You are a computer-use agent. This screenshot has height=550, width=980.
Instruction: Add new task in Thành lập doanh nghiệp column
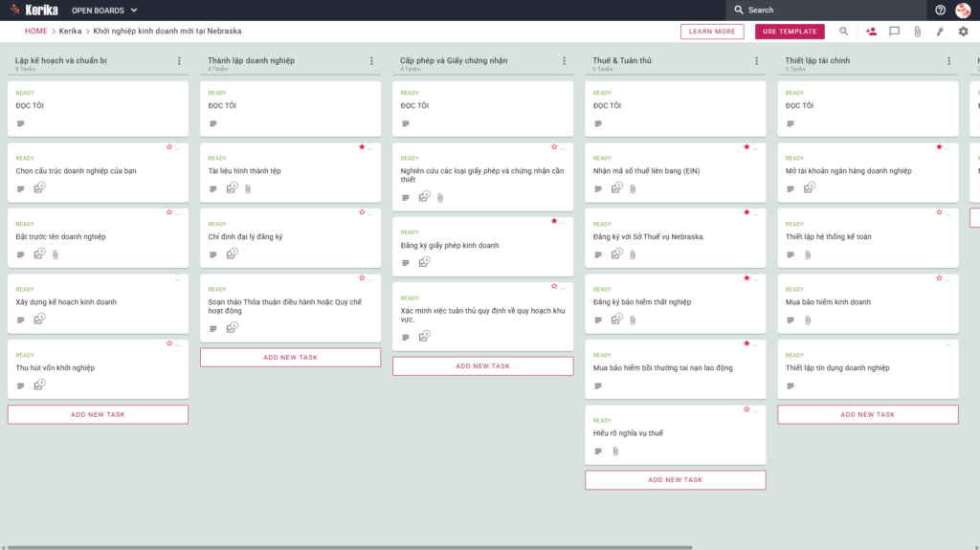point(290,358)
